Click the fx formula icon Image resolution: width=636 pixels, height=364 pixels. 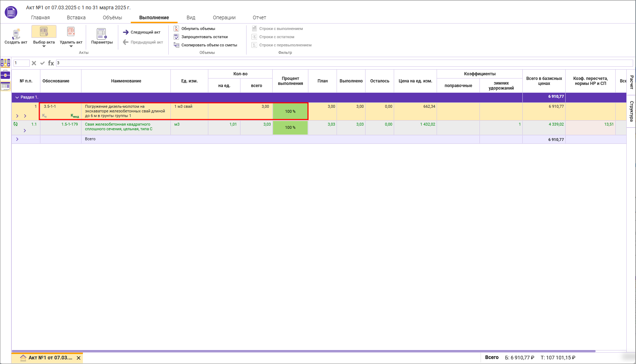[x=51, y=63]
